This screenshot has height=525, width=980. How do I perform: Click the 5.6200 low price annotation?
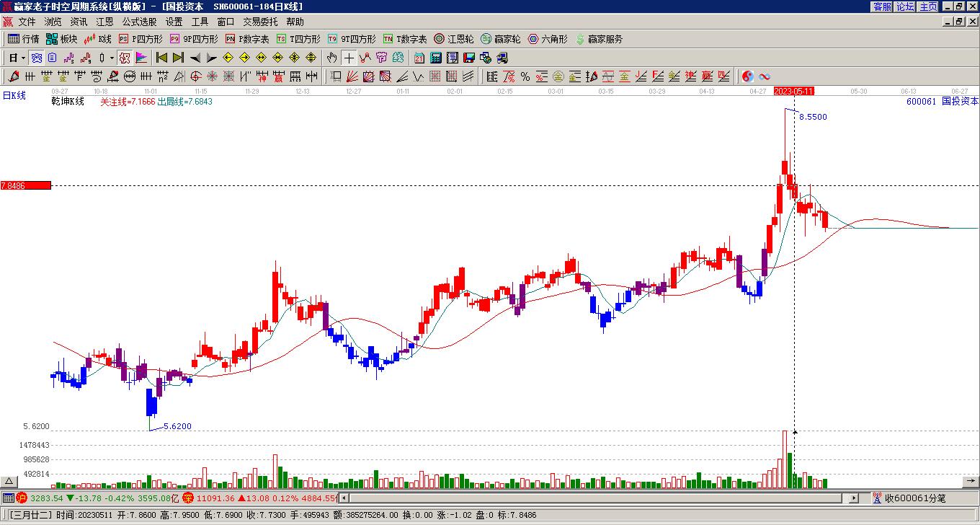[x=177, y=426]
